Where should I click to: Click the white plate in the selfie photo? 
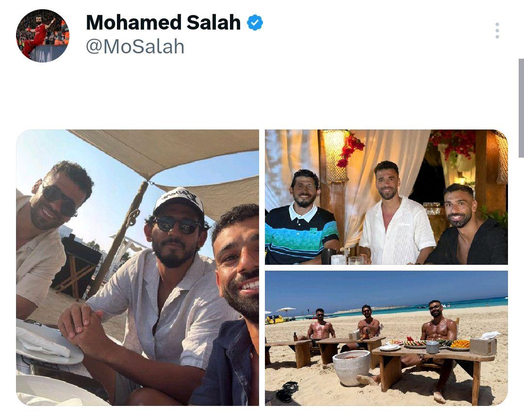point(49,342)
